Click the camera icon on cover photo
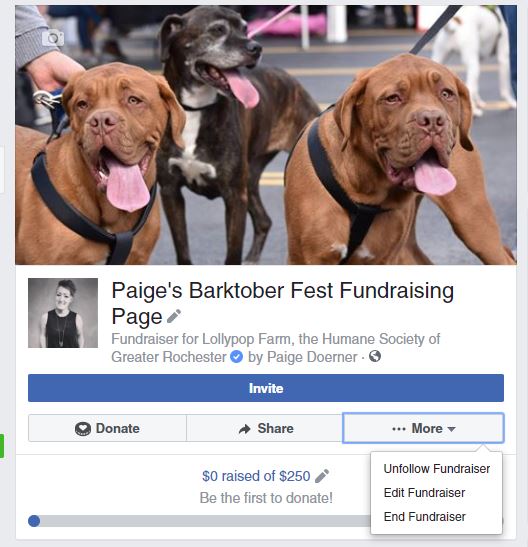 [53, 38]
